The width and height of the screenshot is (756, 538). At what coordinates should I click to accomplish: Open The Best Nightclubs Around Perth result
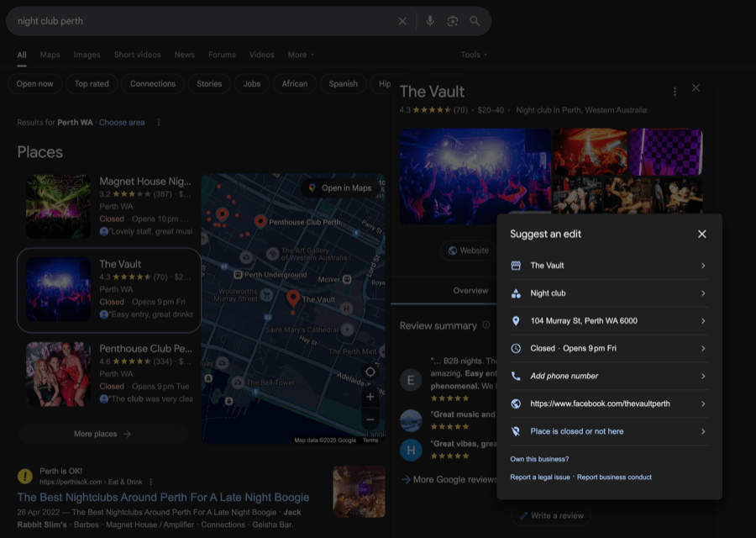click(164, 498)
